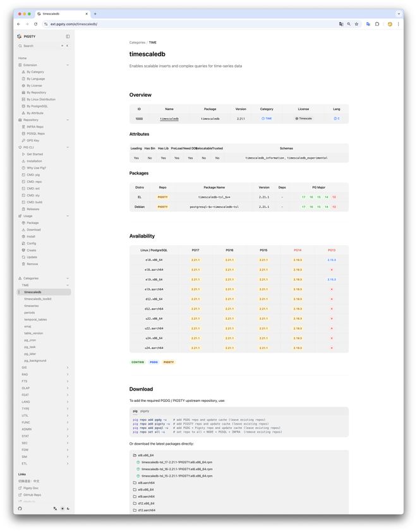Collapse the Extension sidebar section
417x532 pixels.
click(68, 65)
